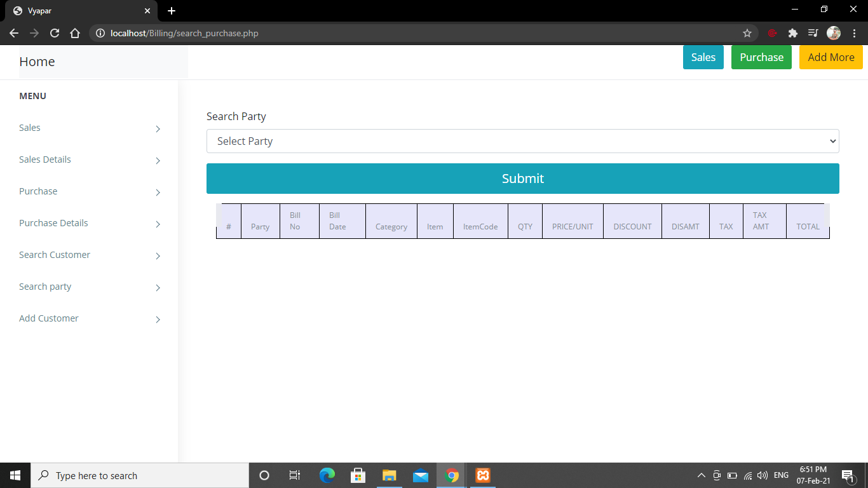Reload the page with refresh icon
Viewport: 868px width, 488px height.
click(x=55, y=33)
